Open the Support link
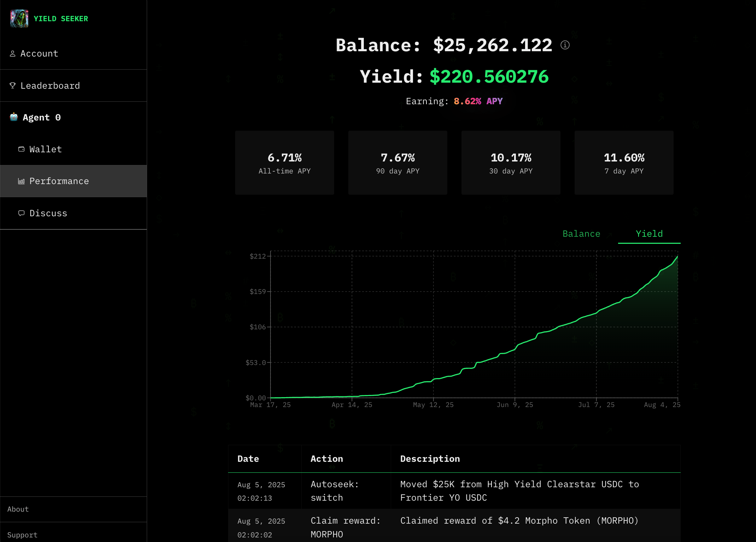 pyautogui.click(x=22, y=535)
